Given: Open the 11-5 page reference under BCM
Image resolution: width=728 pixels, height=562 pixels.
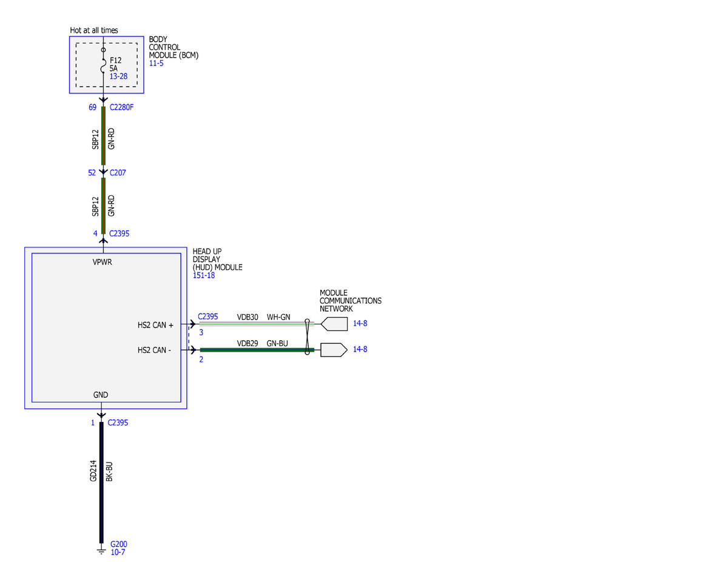Looking at the screenshot, I should [x=156, y=63].
